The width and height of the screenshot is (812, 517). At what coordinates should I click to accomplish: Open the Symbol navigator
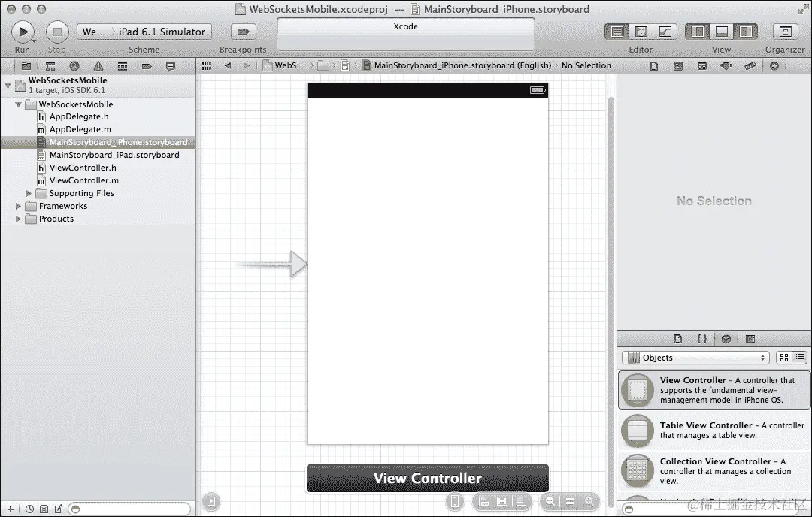pyautogui.click(x=50, y=65)
